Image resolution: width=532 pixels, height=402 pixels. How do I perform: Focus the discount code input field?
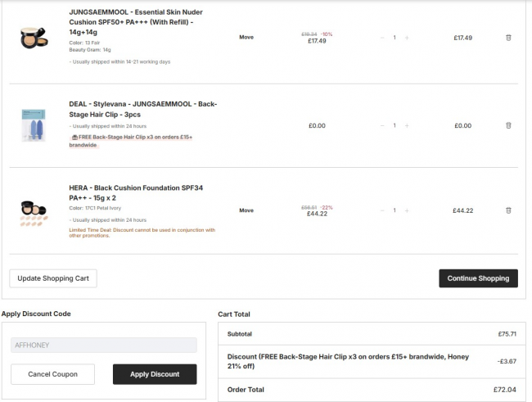tap(104, 346)
